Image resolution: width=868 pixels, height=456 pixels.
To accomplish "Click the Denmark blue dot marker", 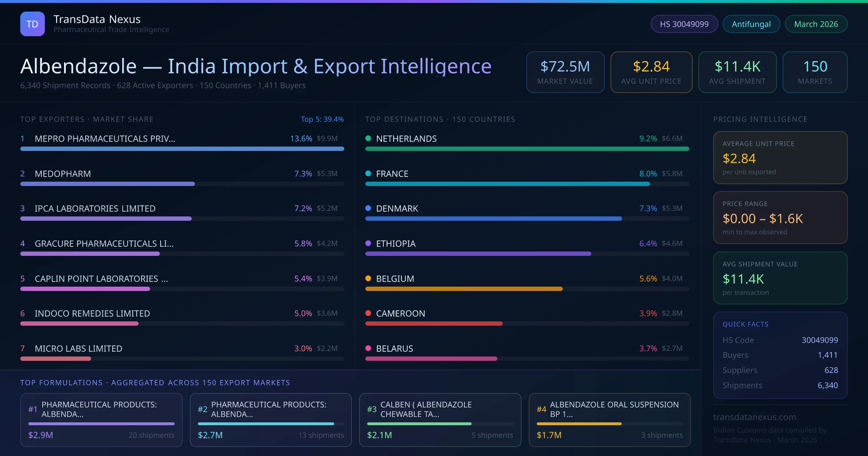I will point(368,208).
